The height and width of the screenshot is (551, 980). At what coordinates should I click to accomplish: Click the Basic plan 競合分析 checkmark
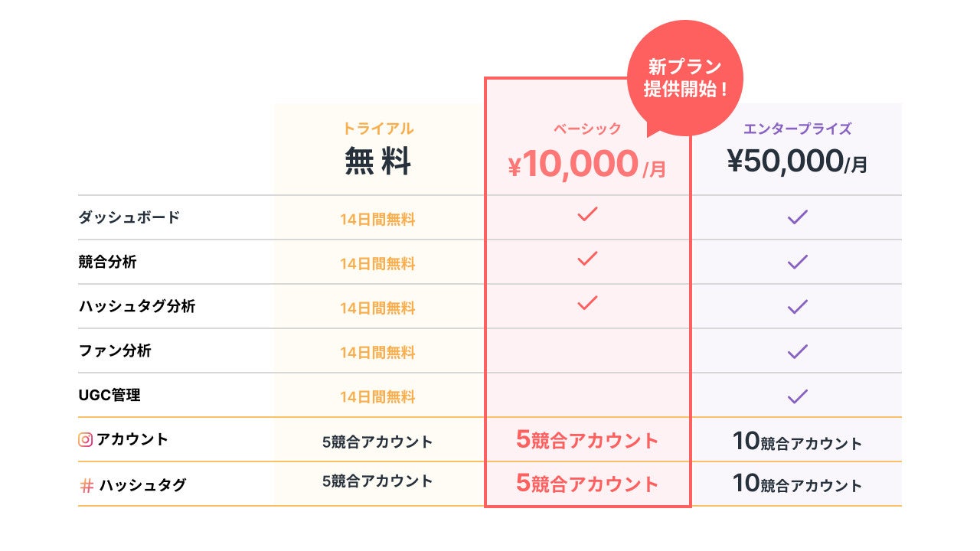587,259
